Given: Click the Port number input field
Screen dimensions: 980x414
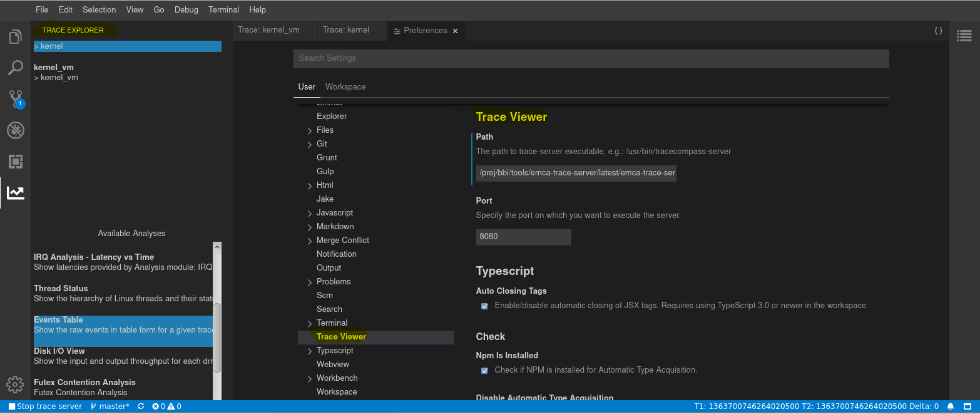Looking at the screenshot, I should click(x=523, y=237).
